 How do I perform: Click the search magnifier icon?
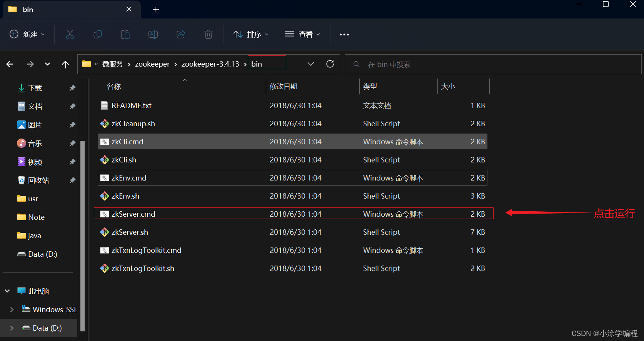(357, 64)
